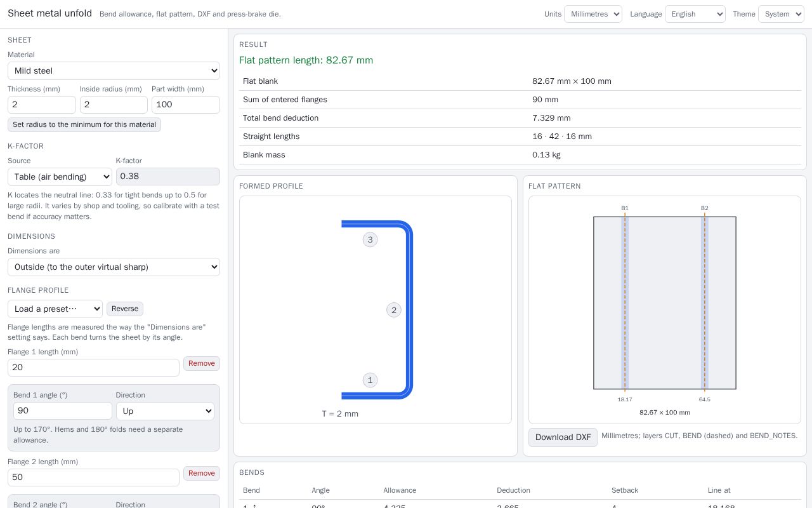Click the T = 2 mm label
Screen dimensions: 812x508
(x=340, y=414)
